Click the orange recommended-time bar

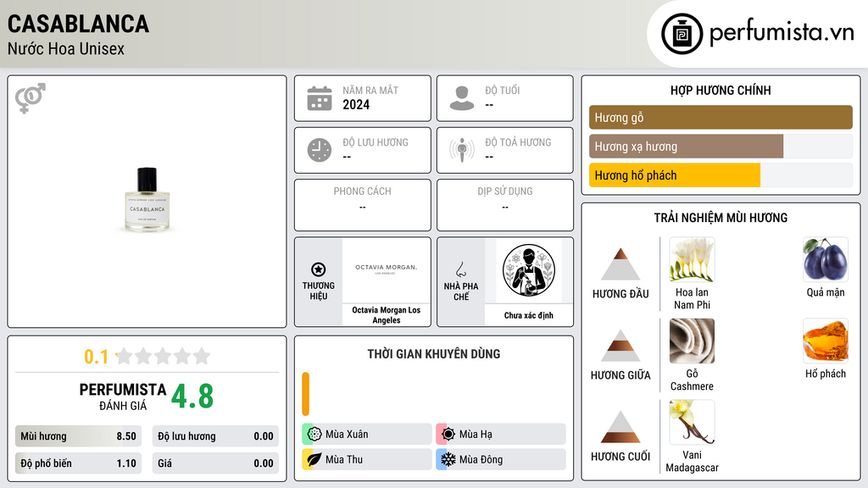305,394
